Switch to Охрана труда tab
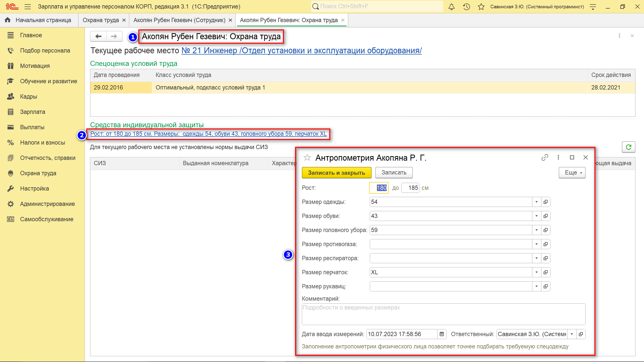Image resolution: width=644 pixels, height=362 pixels. [101, 20]
